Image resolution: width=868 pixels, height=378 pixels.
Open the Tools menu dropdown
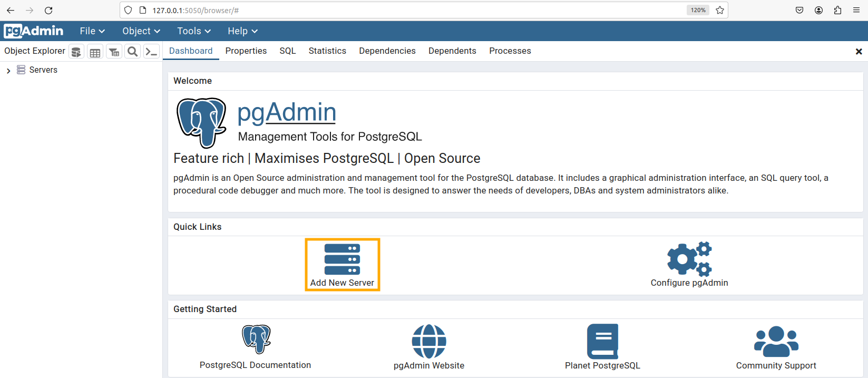[193, 31]
